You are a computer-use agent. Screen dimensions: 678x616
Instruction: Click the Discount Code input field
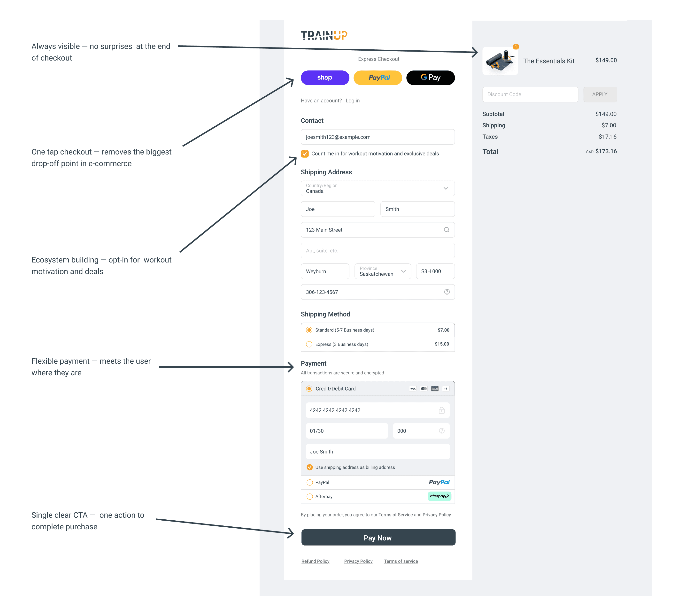(530, 94)
